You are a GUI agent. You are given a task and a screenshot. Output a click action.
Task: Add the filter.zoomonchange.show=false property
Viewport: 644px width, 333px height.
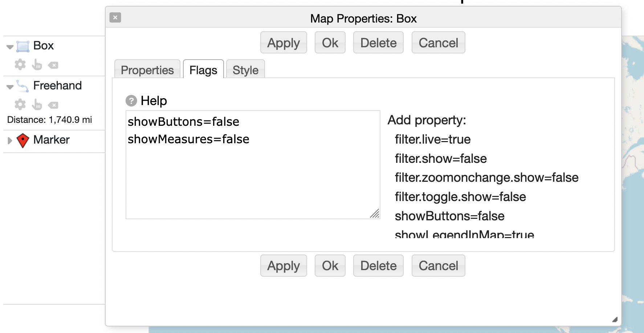486,177
